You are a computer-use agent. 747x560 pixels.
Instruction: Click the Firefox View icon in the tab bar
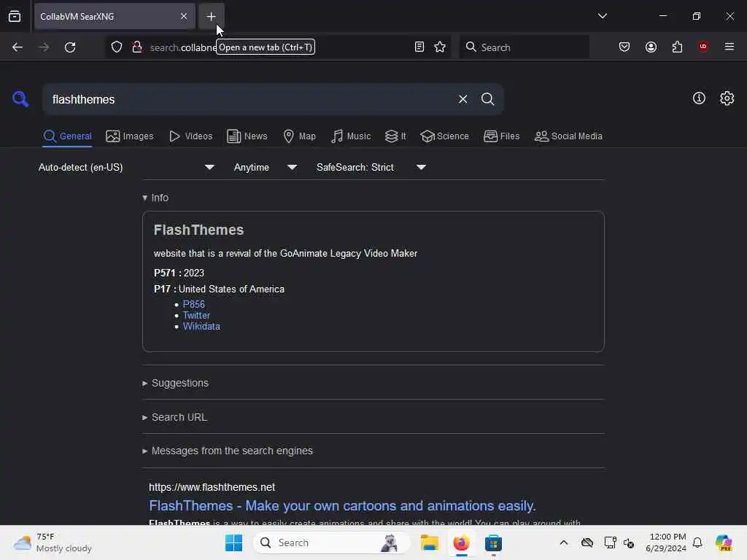click(x=15, y=16)
